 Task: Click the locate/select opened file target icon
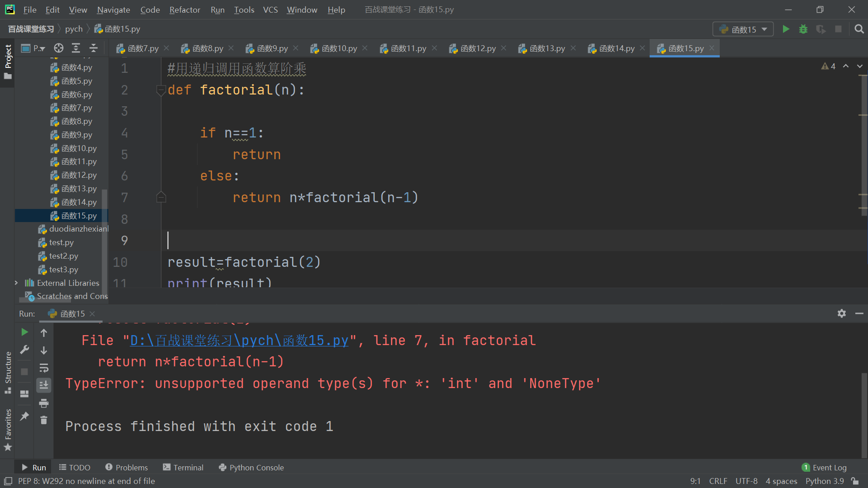[59, 48]
